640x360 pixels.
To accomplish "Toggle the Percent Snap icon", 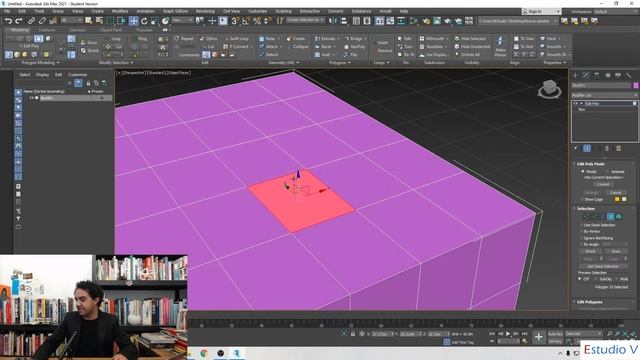I will [257, 21].
